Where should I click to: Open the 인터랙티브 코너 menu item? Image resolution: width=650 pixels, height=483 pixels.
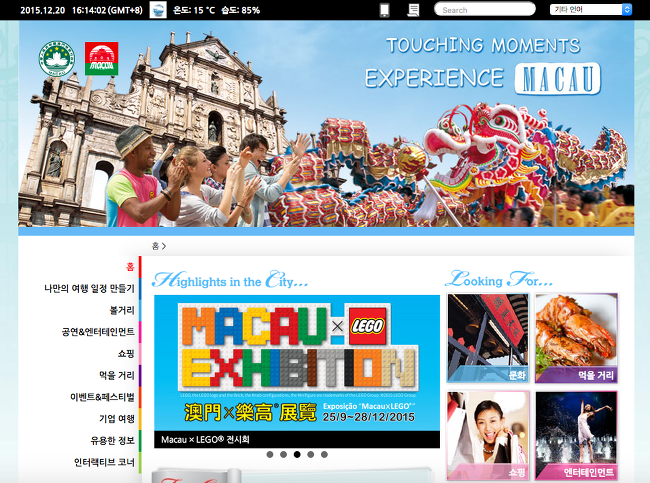104,462
